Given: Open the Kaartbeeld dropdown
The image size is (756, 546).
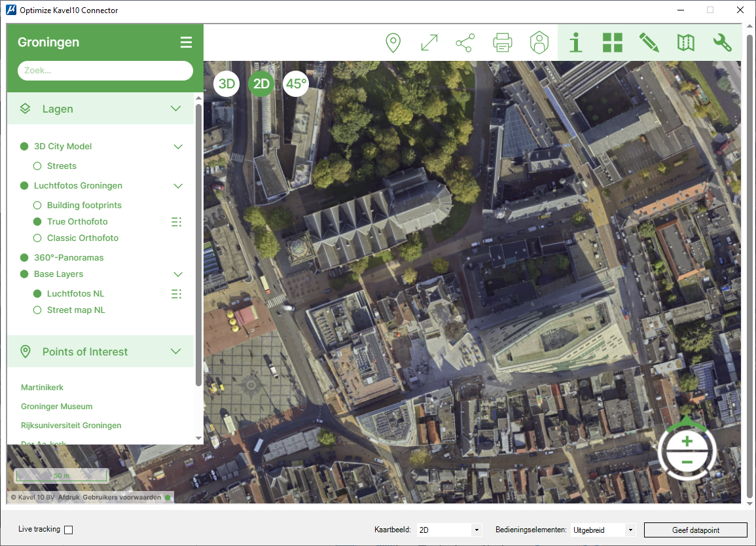Looking at the screenshot, I should (x=449, y=530).
